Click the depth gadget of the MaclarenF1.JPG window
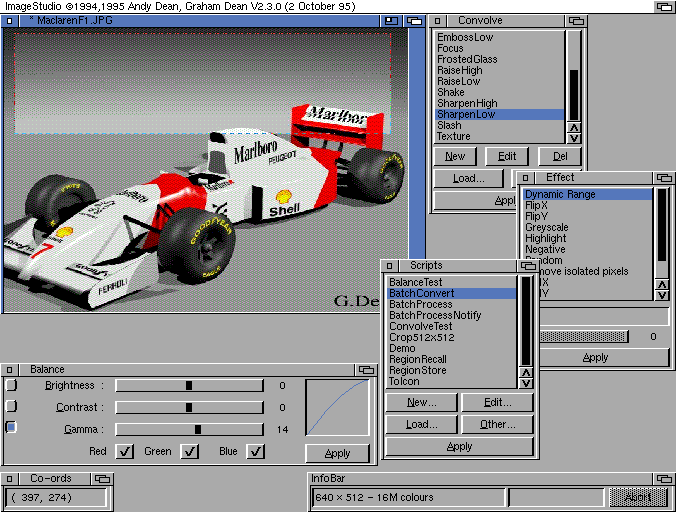This screenshot has width=676, height=512. (x=415, y=21)
